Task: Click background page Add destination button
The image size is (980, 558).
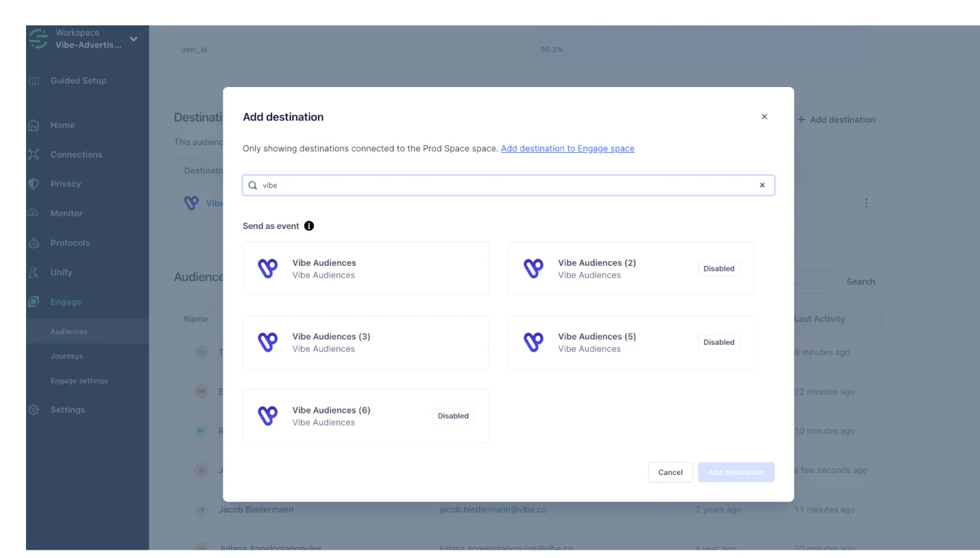Action: pyautogui.click(x=836, y=120)
